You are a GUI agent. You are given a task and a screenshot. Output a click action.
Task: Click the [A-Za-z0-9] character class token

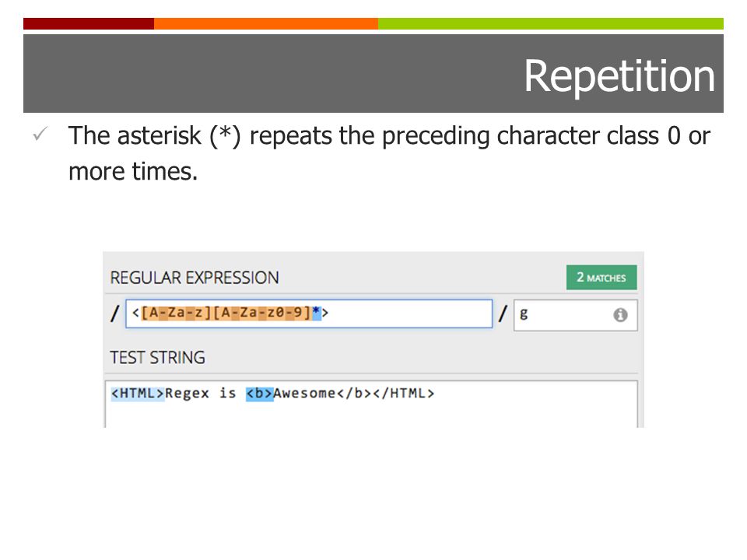tap(262, 313)
